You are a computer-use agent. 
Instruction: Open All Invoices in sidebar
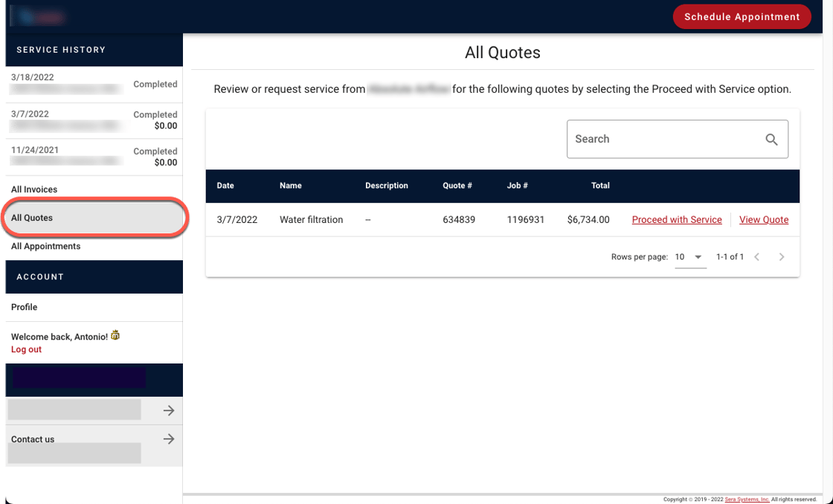(34, 190)
